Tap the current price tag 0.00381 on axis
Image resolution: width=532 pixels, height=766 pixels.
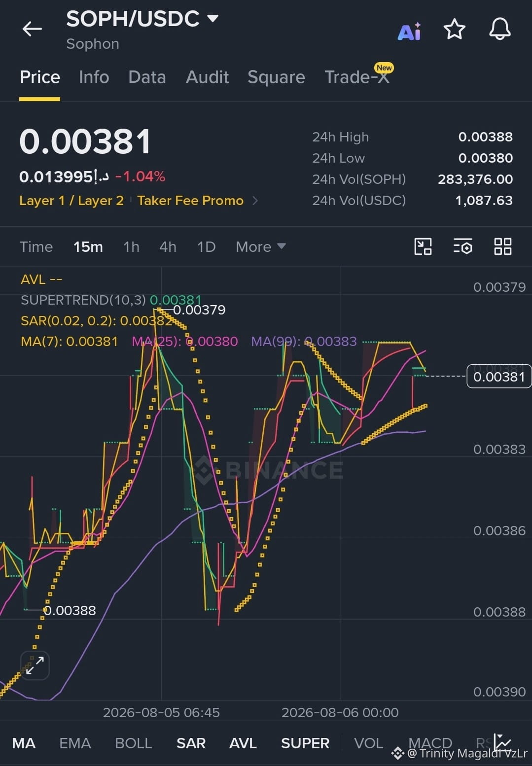499,377
